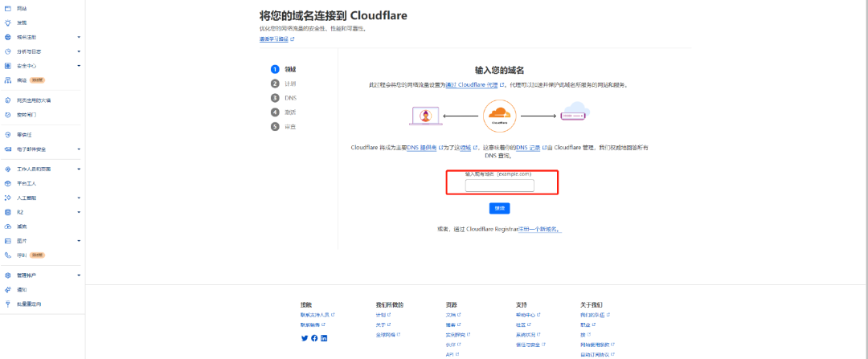Click the network tree icon in the sidebar
Image resolution: width=868 pixels, height=359 pixels.
[x=8, y=80]
